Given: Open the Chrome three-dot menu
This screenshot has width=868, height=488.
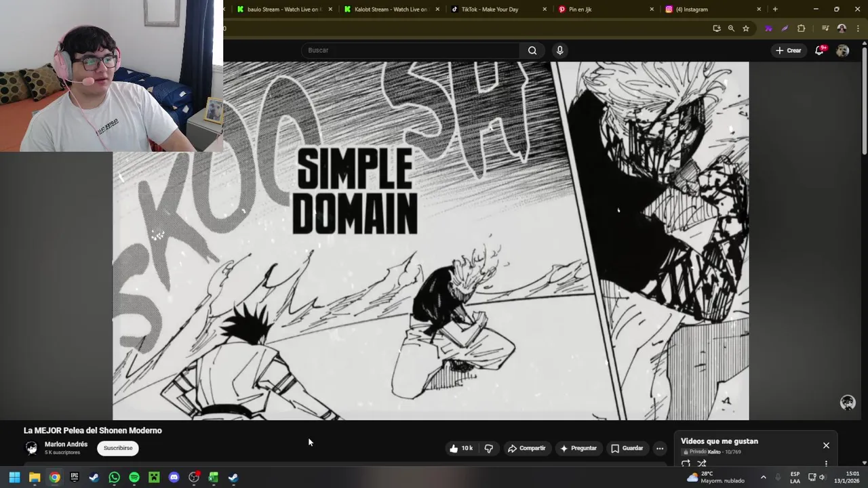Looking at the screenshot, I should click(857, 28).
